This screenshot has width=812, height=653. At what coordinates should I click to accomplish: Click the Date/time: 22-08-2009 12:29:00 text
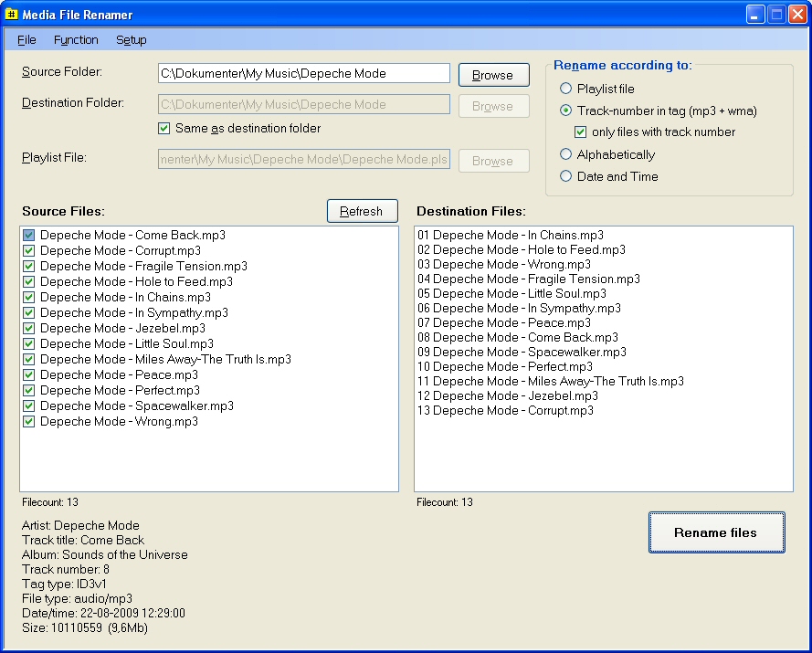pyautogui.click(x=103, y=613)
